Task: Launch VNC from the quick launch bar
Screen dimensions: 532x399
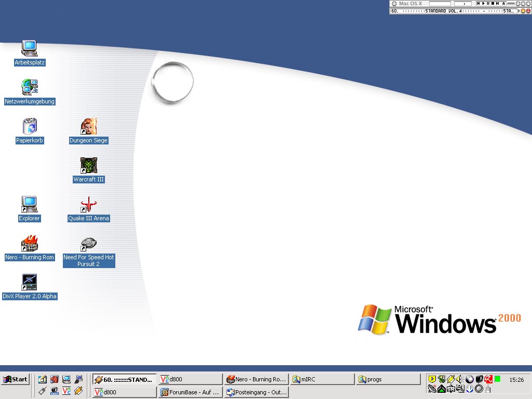Action: [x=66, y=391]
